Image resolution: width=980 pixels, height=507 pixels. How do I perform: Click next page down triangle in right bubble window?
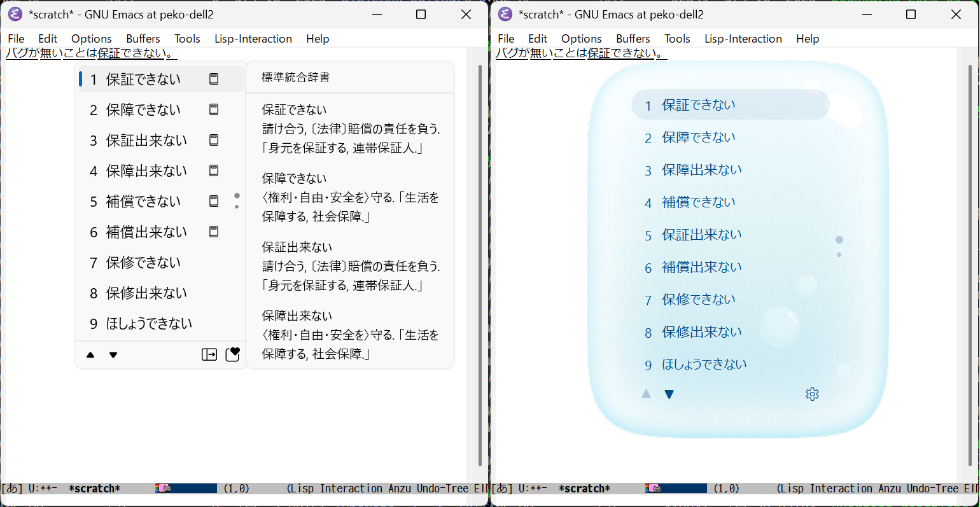pos(669,394)
